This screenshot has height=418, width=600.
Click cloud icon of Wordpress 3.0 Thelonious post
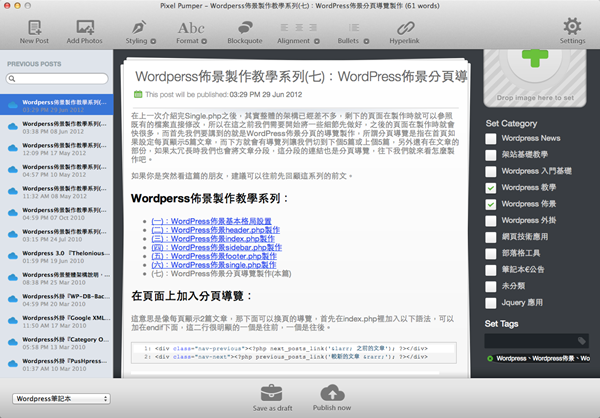tap(13, 256)
